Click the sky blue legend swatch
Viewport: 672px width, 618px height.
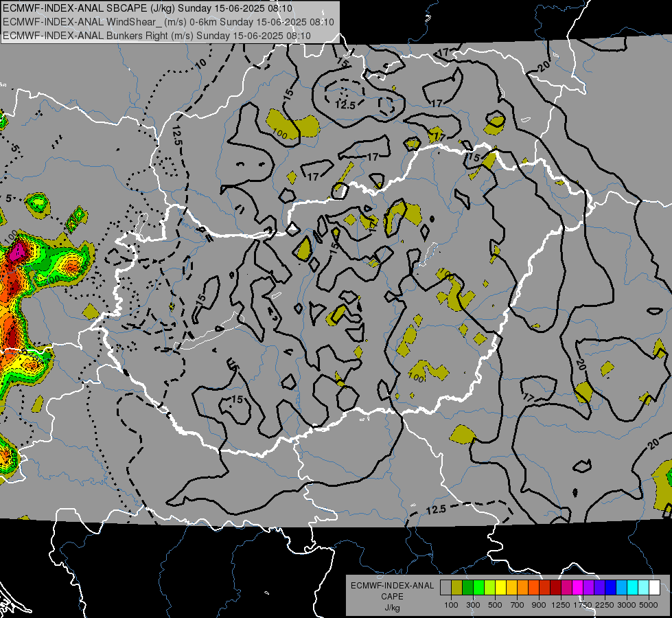point(622,588)
